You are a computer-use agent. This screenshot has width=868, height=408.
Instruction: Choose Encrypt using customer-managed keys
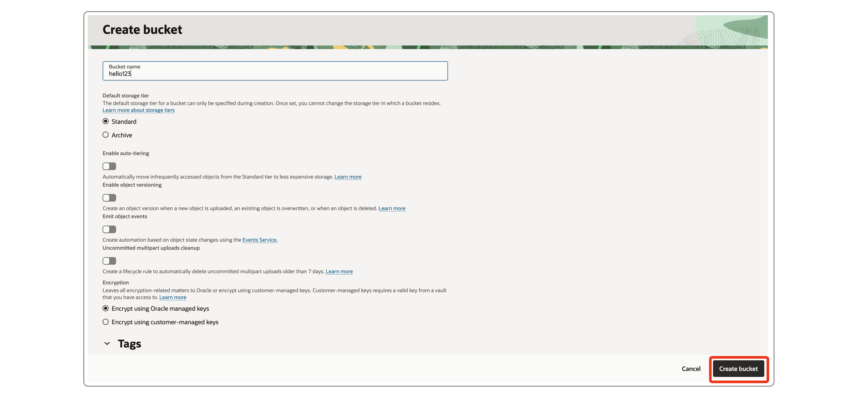105,322
